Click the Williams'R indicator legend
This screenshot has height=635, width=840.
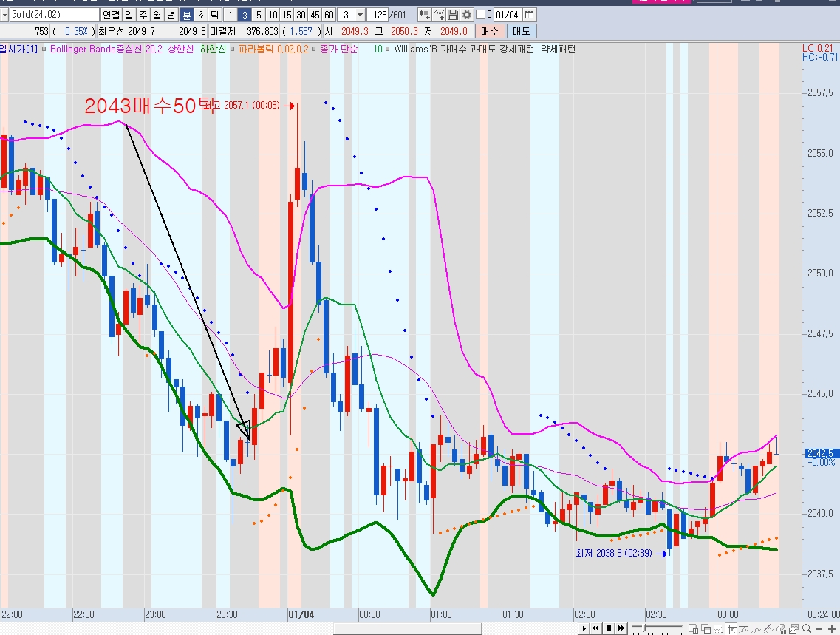pyautogui.click(x=416, y=49)
